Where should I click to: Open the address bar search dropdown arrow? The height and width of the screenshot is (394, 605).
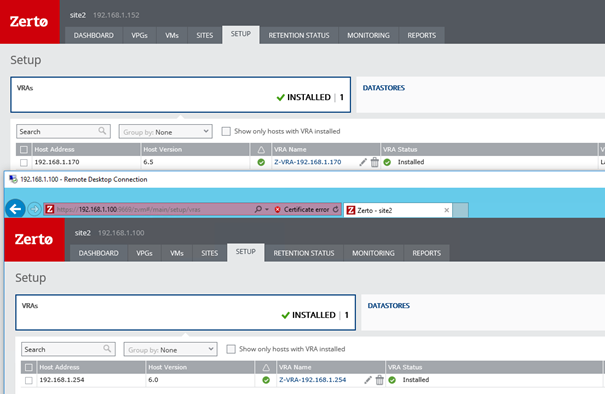tap(267, 210)
